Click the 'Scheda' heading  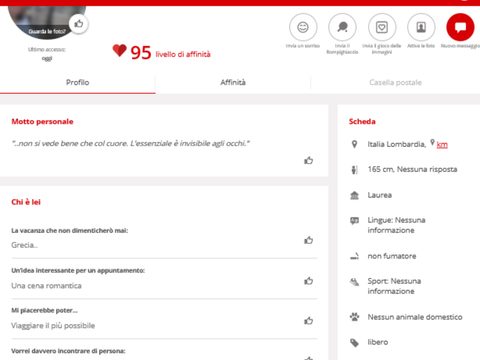(x=362, y=122)
